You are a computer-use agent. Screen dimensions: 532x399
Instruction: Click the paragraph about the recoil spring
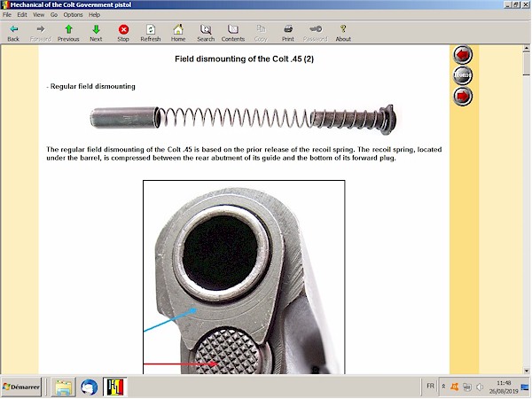(x=244, y=153)
